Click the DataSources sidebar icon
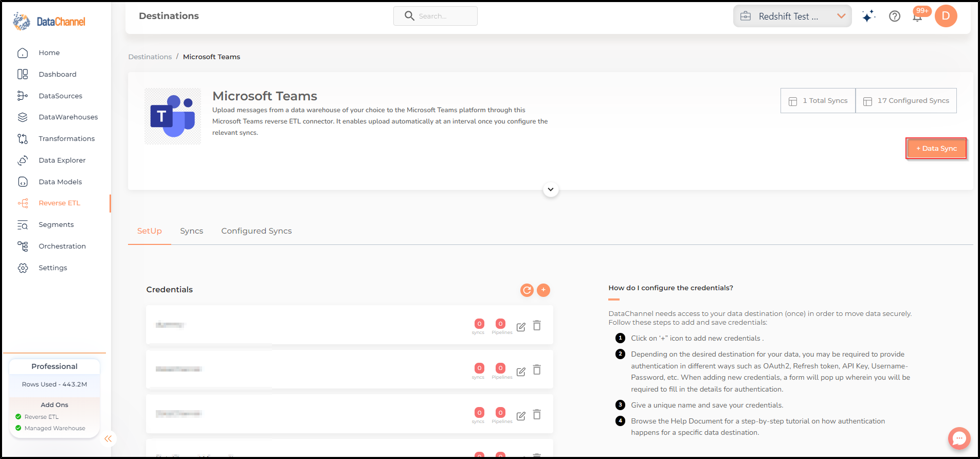The image size is (980, 459). [x=23, y=96]
